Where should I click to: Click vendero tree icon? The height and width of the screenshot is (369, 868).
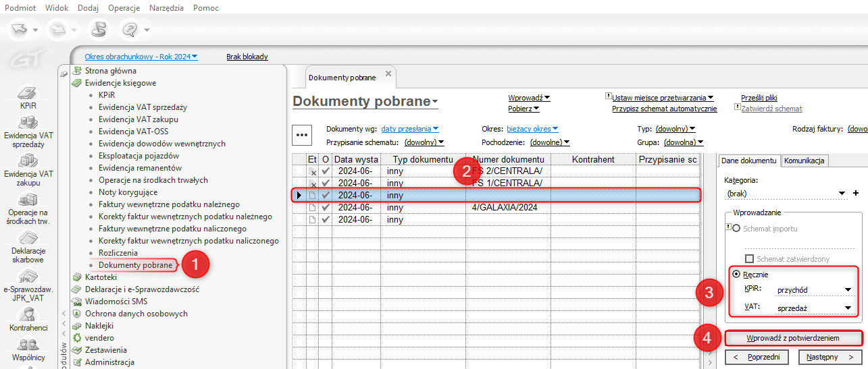pos(77,337)
